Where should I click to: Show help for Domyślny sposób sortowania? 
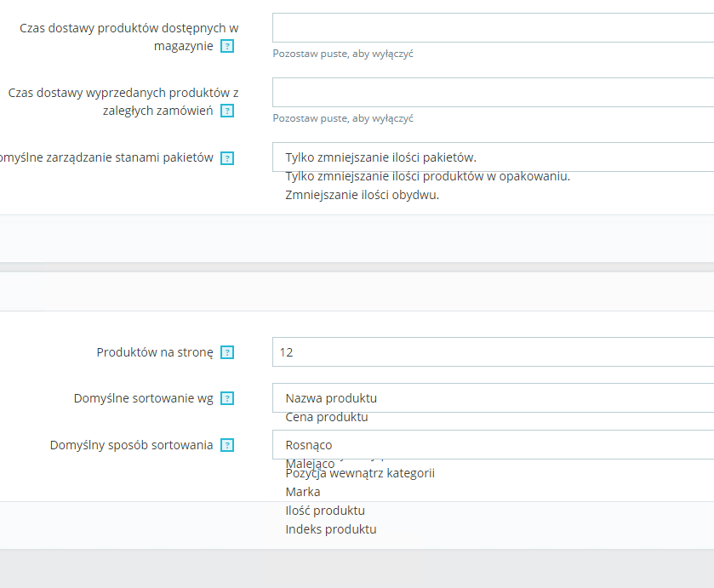(x=227, y=445)
